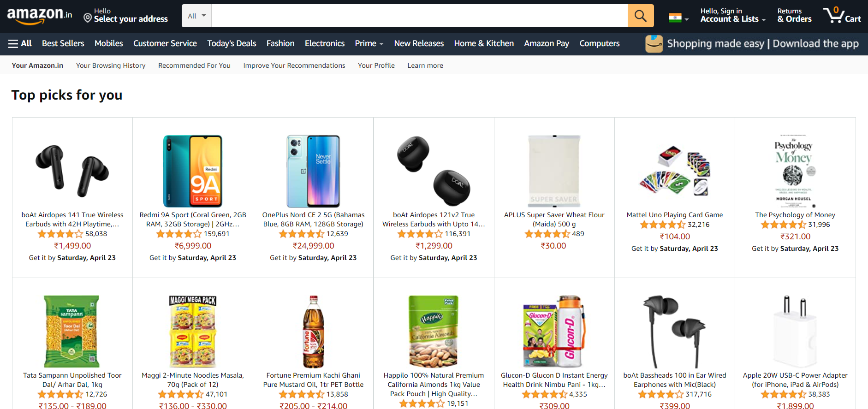Image resolution: width=868 pixels, height=409 pixels.
Task: Open the shopping Cart
Action: tap(842, 15)
